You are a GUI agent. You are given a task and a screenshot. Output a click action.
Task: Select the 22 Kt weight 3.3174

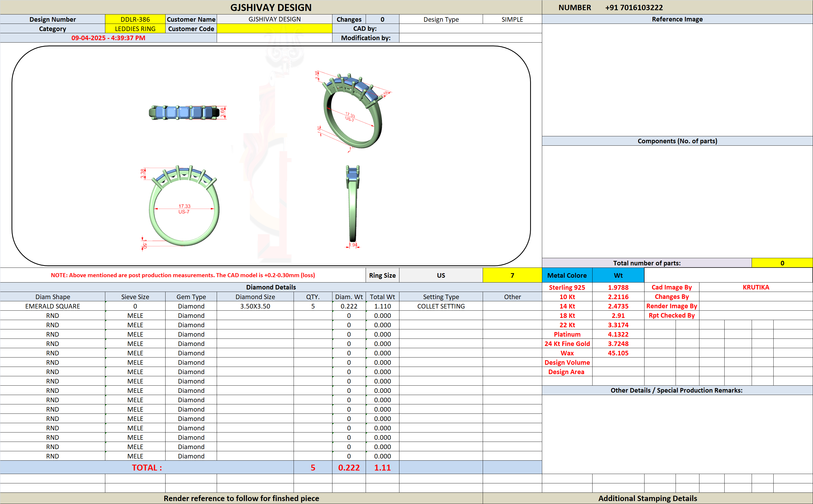click(x=618, y=325)
